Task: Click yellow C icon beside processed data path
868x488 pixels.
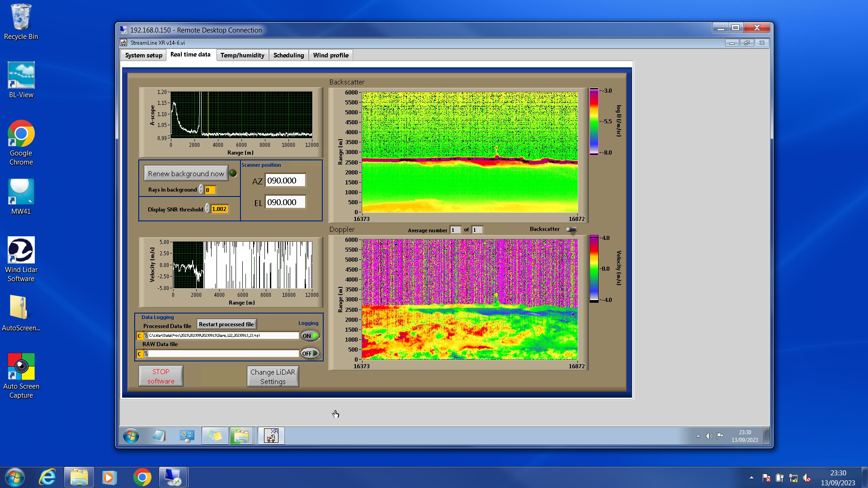Action: pos(140,336)
